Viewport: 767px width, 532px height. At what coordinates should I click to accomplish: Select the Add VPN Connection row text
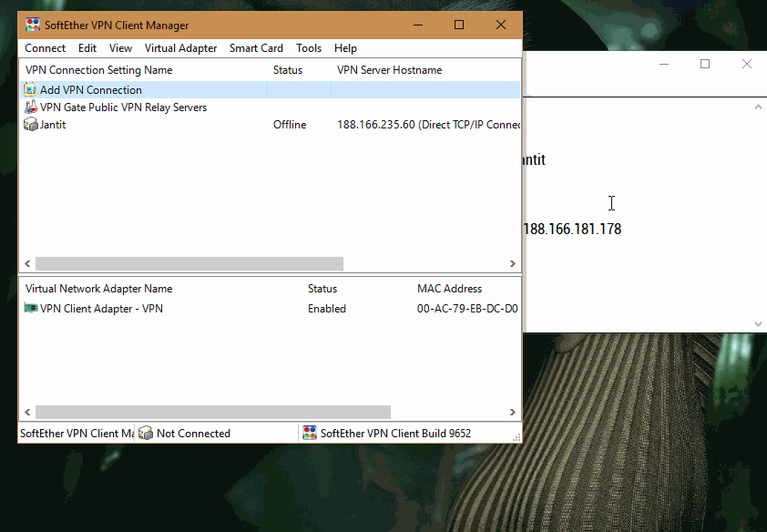(91, 90)
